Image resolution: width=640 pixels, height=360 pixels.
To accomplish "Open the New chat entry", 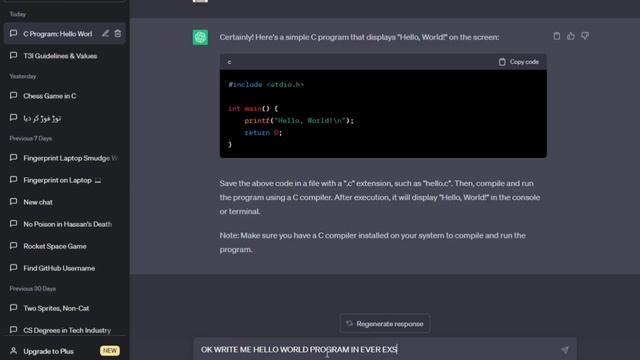I will pos(64,202).
